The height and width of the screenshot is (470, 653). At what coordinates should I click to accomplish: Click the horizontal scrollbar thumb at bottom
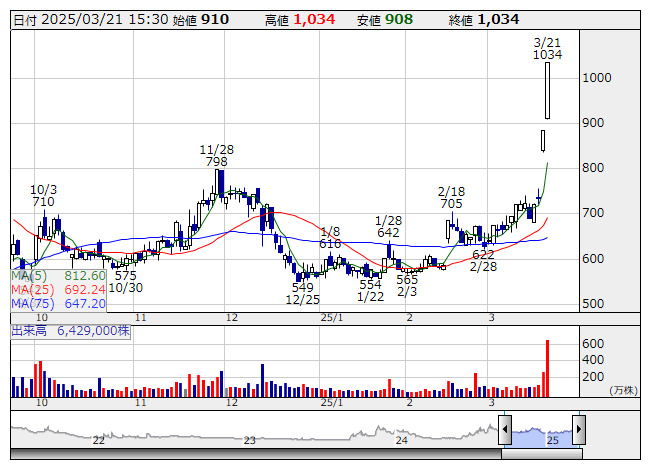coord(542,454)
